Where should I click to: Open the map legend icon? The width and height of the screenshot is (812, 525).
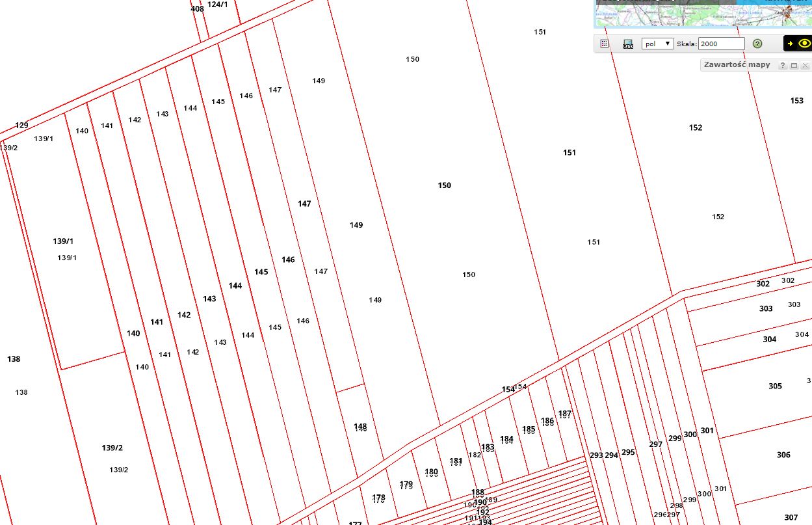point(605,44)
